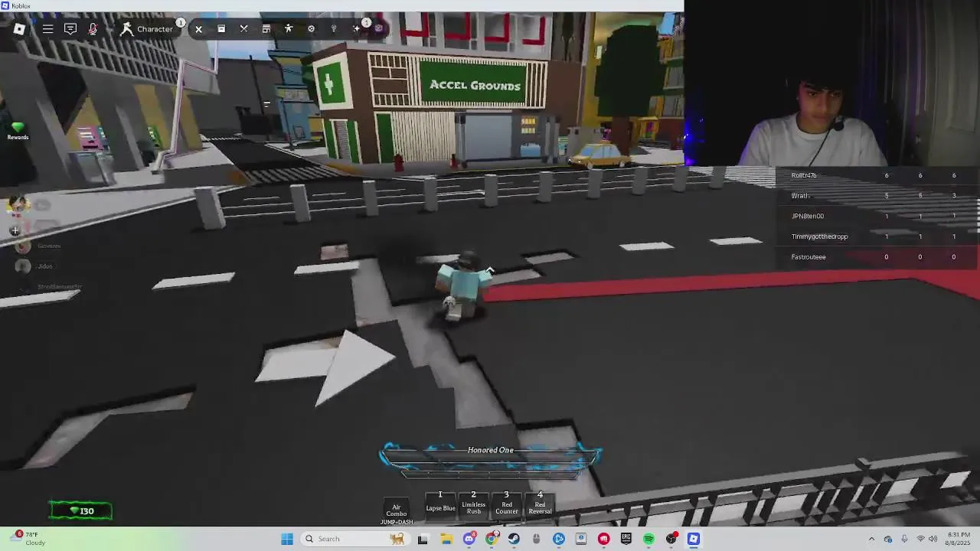Open the green gem Rewards button
Image resolution: width=980 pixels, height=551 pixels.
coord(18,132)
